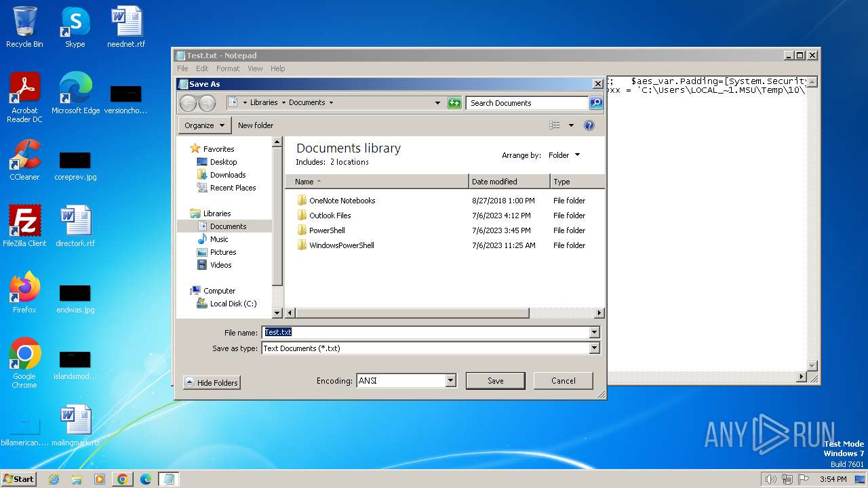Click the navigation pane vertical scrollbar
Screen dimensions: 868x488
coord(277,216)
